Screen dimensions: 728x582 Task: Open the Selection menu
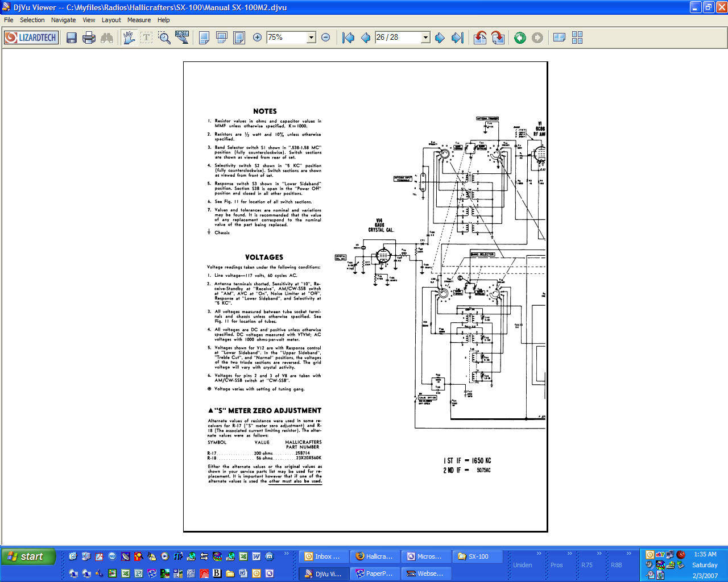[32, 20]
